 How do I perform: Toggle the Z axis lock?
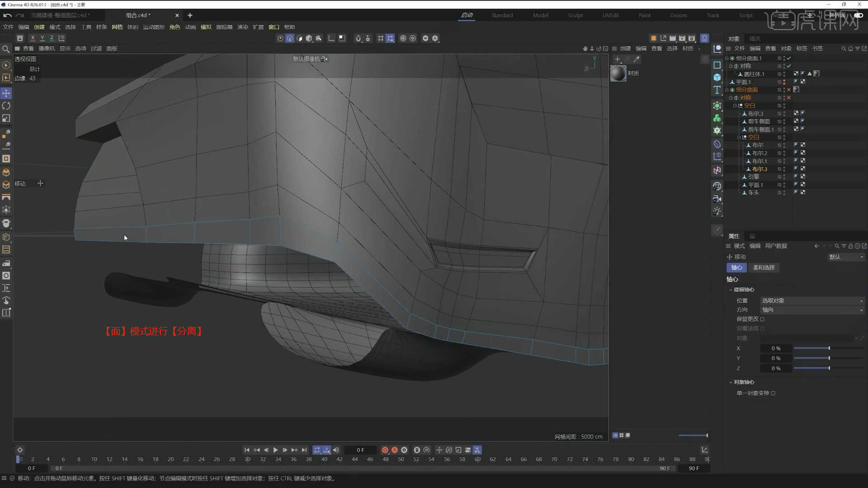52,38
